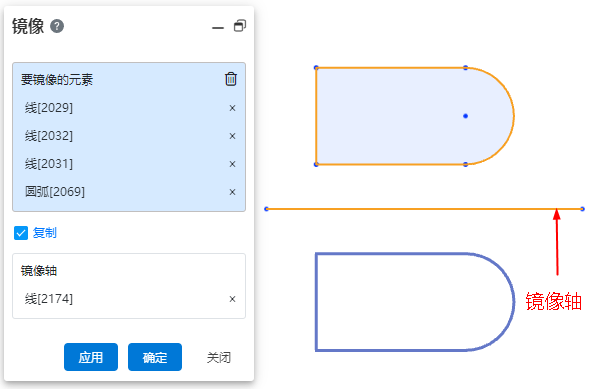Open the help icon beside 镜像 title
This screenshot has height=389, width=590.
57,26
